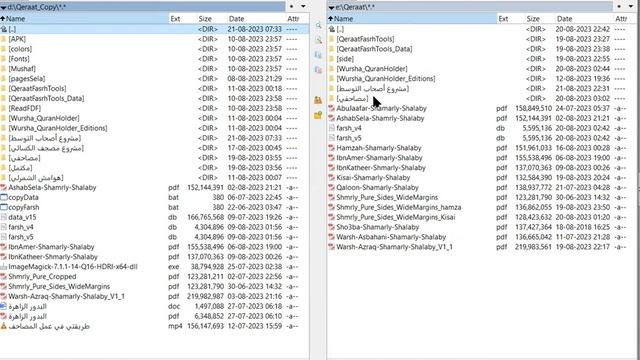Viewport: 640px width, 360px height.
Task: Click the Word icon of the doc file
Action: coord(4,306)
